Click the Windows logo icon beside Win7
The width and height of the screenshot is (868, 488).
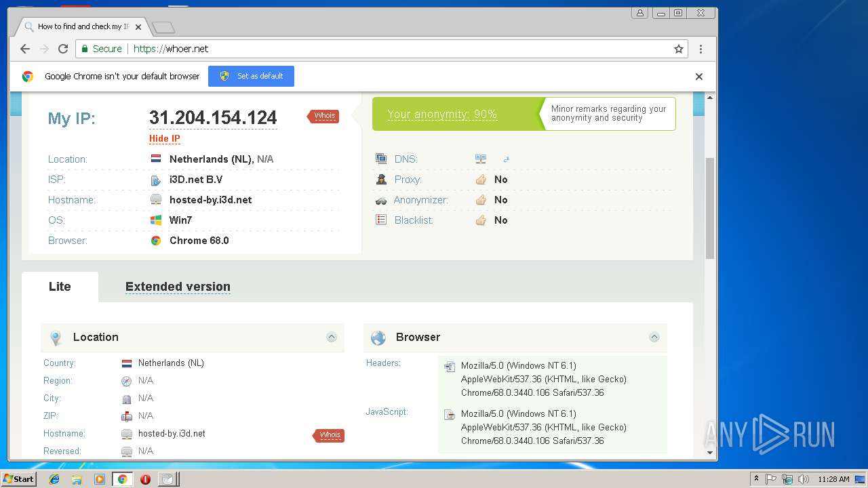pos(156,220)
